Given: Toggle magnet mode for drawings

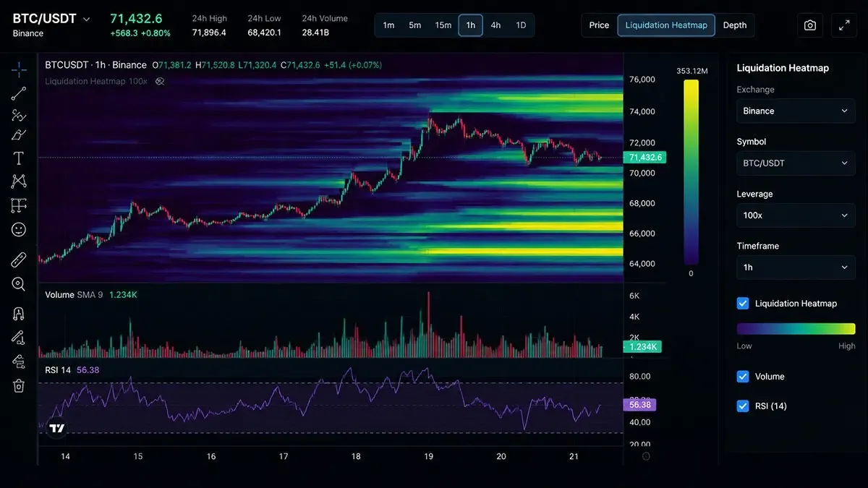Looking at the screenshot, I should 19,314.
